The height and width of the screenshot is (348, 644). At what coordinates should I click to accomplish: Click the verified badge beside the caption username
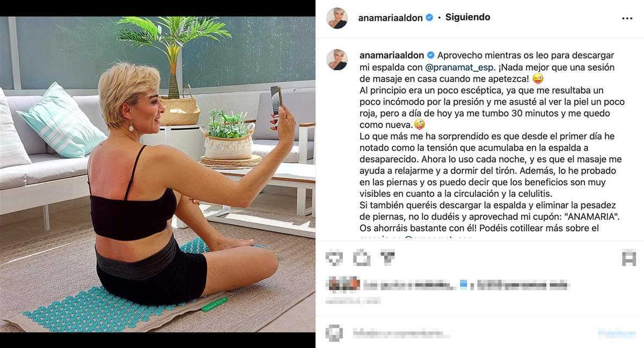tap(431, 55)
